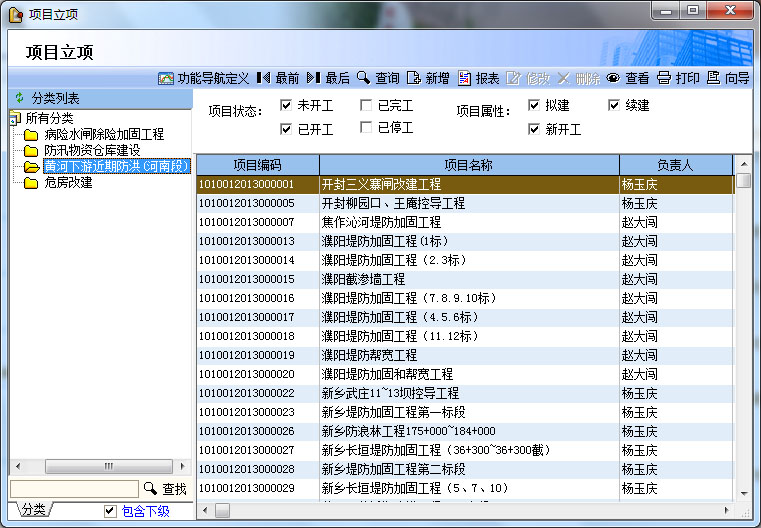Toggle the 续建 attribute checkbox
The width and height of the screenshot is (761, 528).
pyautogui.click(x=614, y=105)
